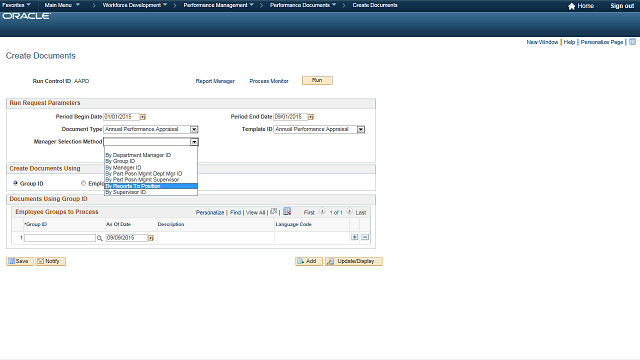Open the Help link
Viewport: 640px width, 360px height.
(x=569, y=42)
